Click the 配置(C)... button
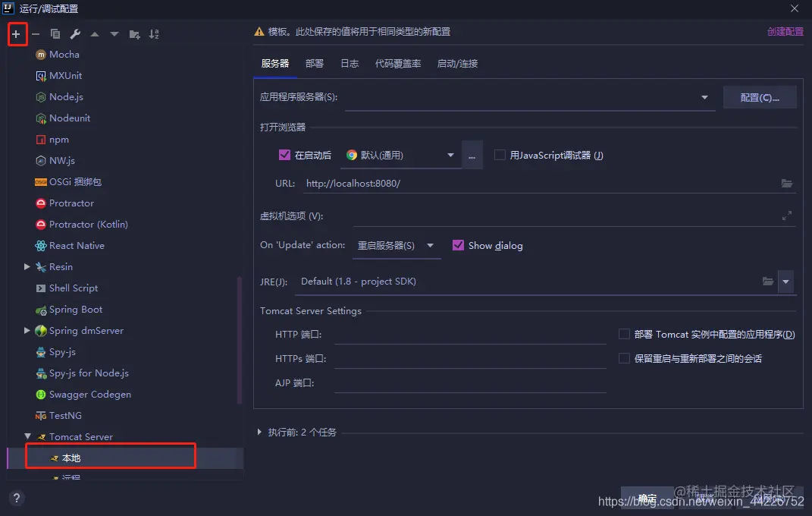Viewport: 812px width, 516px height. pos(760,97)
